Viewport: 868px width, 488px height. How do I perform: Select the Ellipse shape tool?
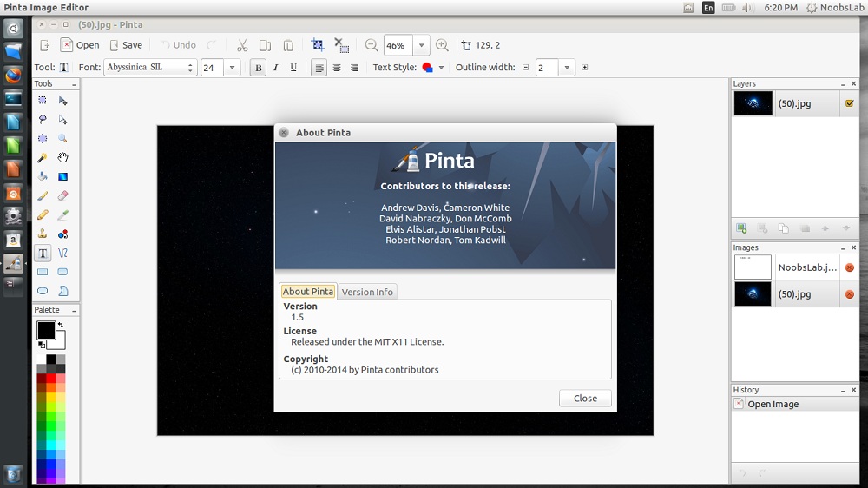pos(43,291)
